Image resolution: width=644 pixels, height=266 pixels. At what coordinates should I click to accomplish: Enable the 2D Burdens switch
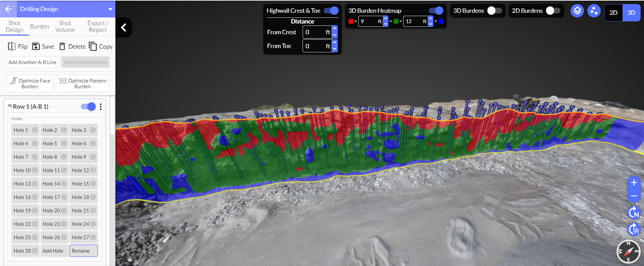pyautogui.click(x=553, y=11)
